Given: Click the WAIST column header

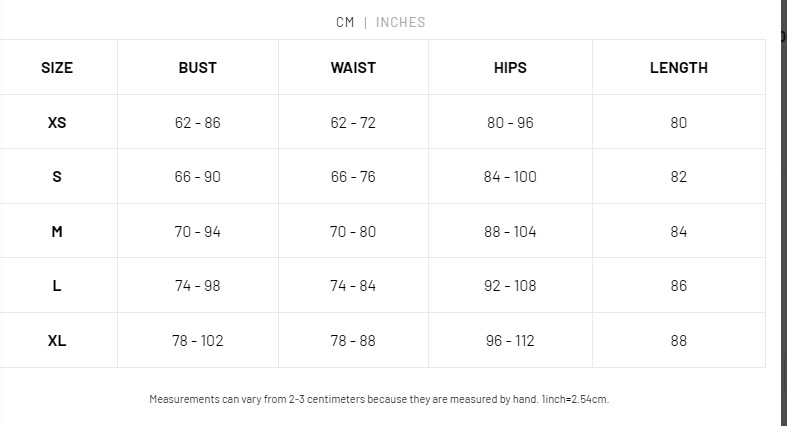Looking at the screenshot, I should coord(353,68).
